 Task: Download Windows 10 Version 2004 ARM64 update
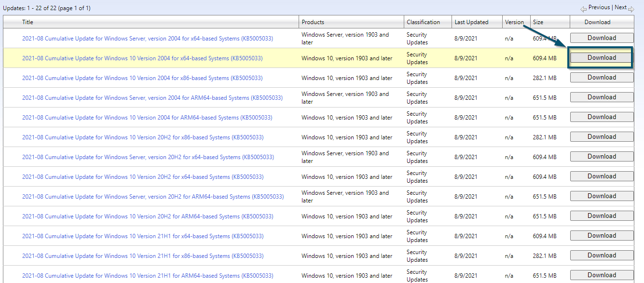[x=602, y=117]
